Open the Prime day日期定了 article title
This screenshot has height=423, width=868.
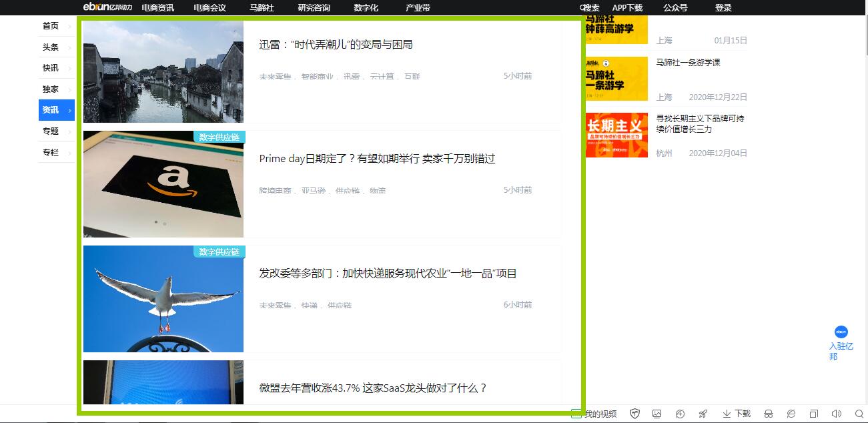pyautogui.click(x=378, y=159)
